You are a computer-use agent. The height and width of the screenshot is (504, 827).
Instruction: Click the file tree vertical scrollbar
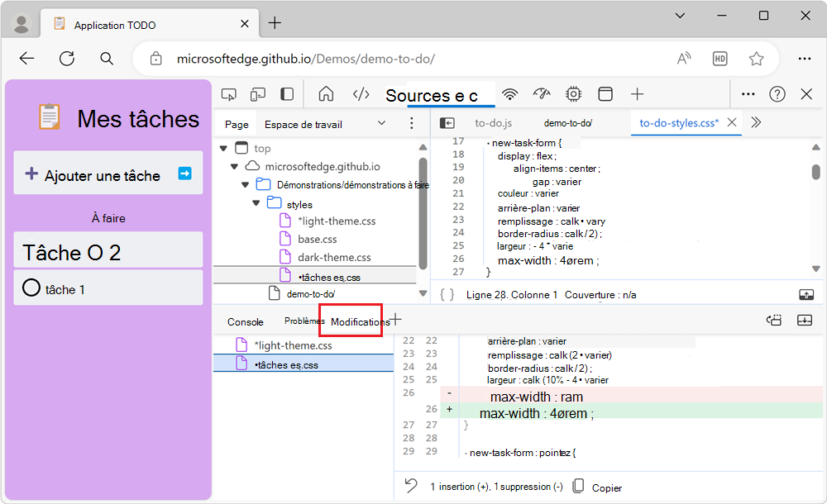(423, 213)
